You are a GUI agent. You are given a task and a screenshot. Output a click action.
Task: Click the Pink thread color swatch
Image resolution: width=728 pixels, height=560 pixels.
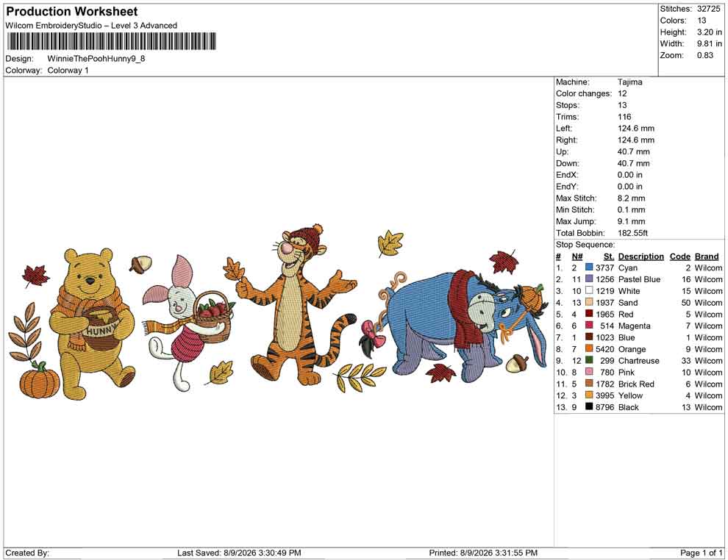coord(589,372)
